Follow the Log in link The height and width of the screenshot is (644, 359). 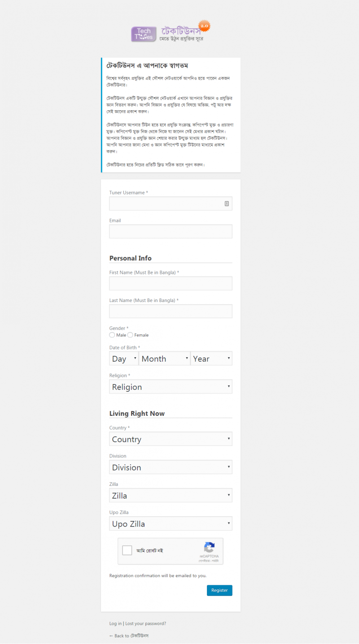coord(115,623)
